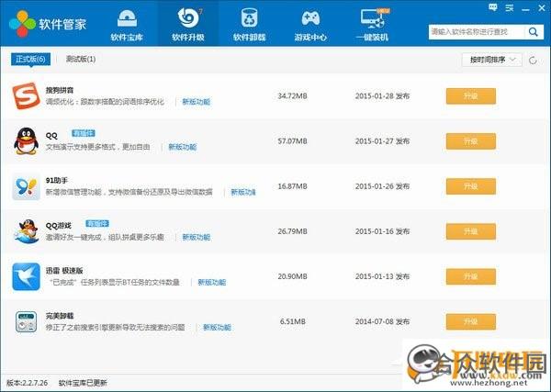Select the 迅雷 极速版 title text
The height and width of the screenshot is (392, 551).
[64, 271]
